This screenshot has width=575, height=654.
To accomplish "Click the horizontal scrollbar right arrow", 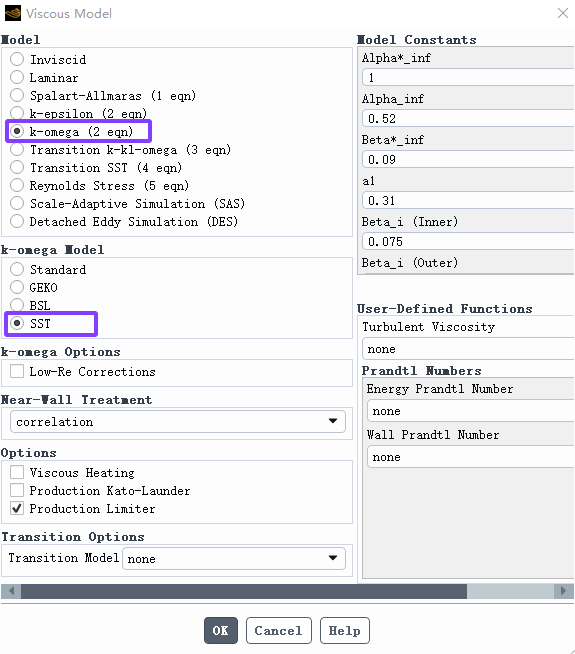I will coord(564,591).
